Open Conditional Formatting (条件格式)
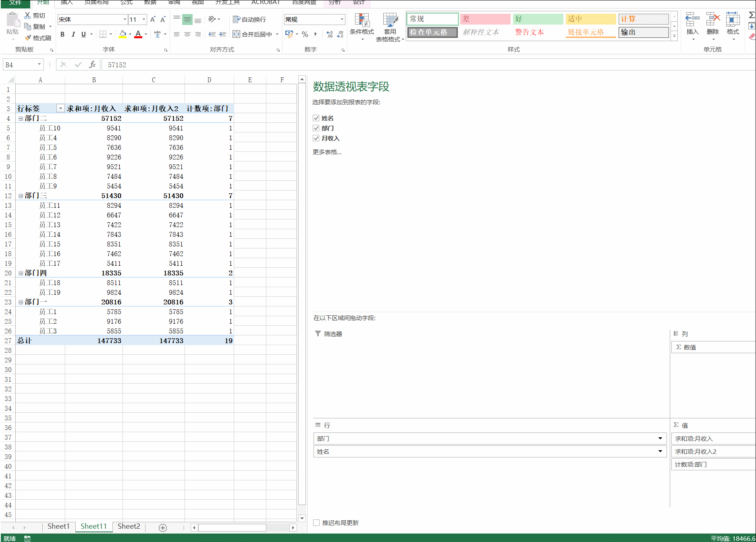Viewport: 756px width, 542px height. point(362,27)
